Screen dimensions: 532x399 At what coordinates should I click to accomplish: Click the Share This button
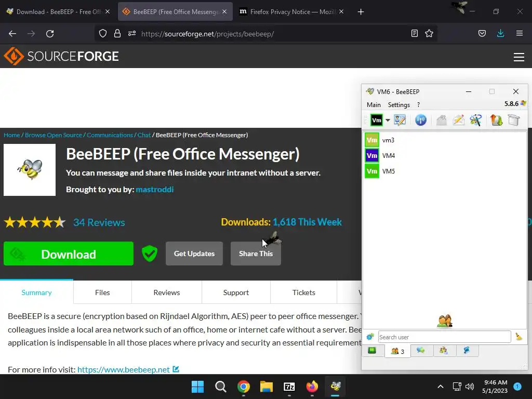click(256, 254)
